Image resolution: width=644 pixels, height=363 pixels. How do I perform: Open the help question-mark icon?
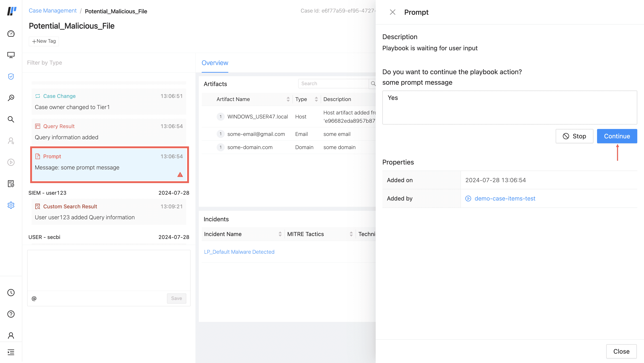(x=11, y=314)
